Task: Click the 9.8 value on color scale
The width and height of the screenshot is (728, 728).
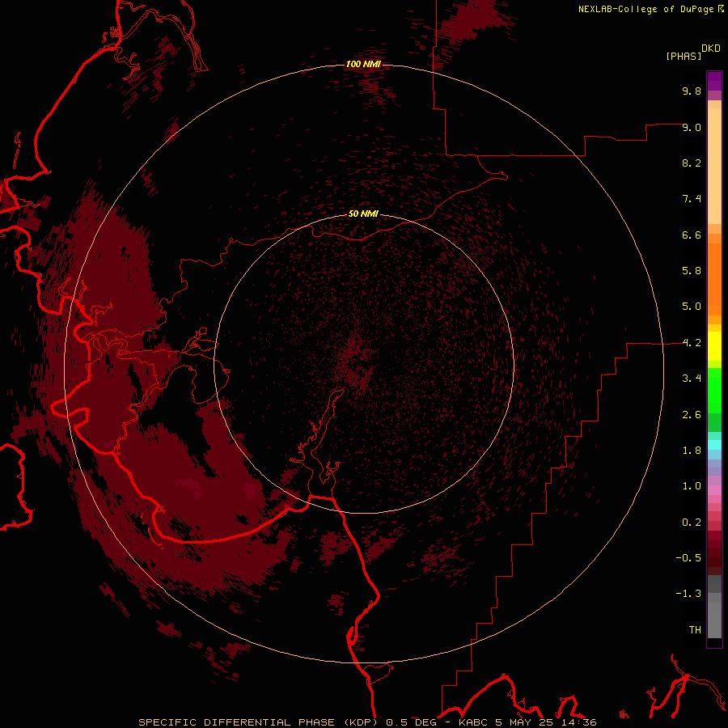Action: [x=692, y=91]
